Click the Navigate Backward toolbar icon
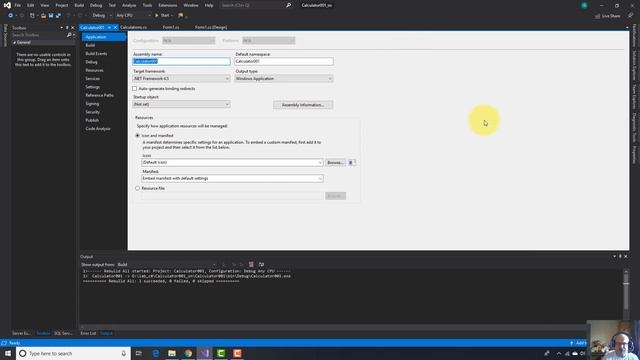The height and width of the screenshot is (360, 640). [11, 16]
